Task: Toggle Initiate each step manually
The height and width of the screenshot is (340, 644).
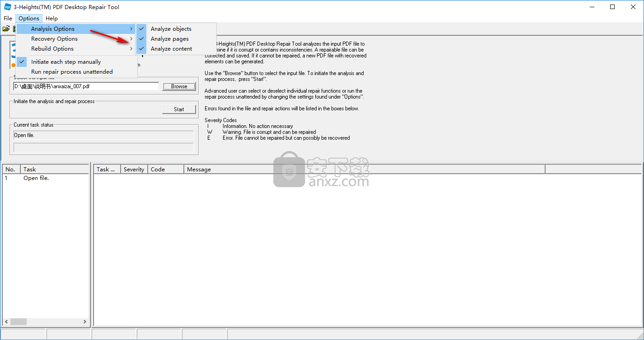Action: click(76, 62)
